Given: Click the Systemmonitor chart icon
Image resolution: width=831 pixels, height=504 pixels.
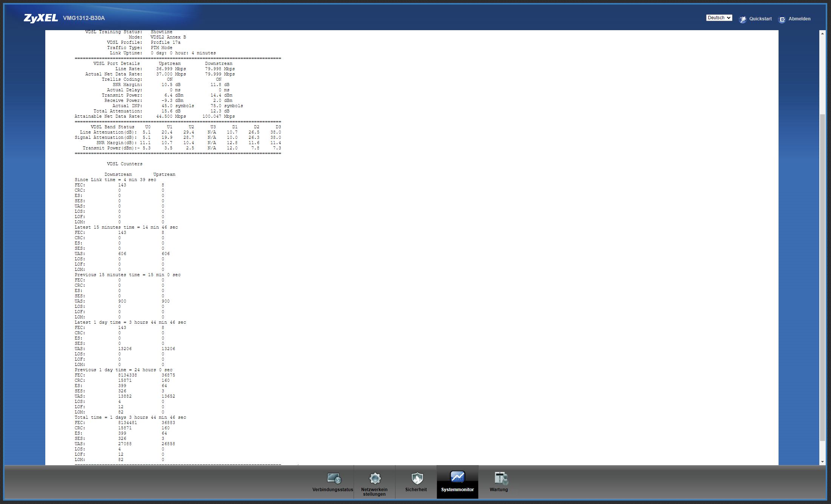Looking at the screenshot, I should click(x=457, y=477).
